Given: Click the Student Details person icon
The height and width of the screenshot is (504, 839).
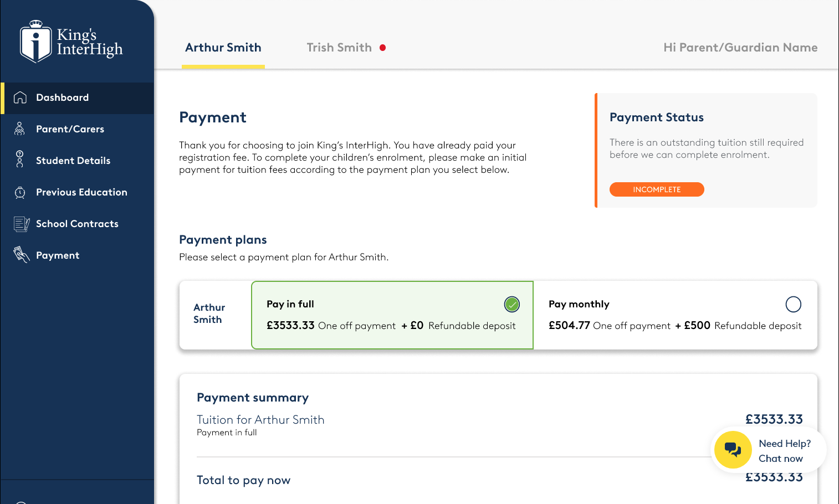Looking at the screenshot, I should (20, 159).
